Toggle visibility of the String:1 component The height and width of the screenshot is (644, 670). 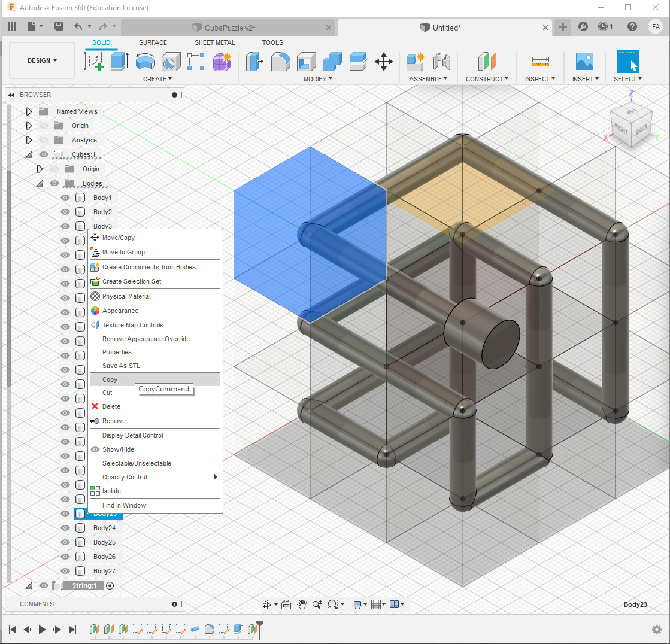(43, 585)
